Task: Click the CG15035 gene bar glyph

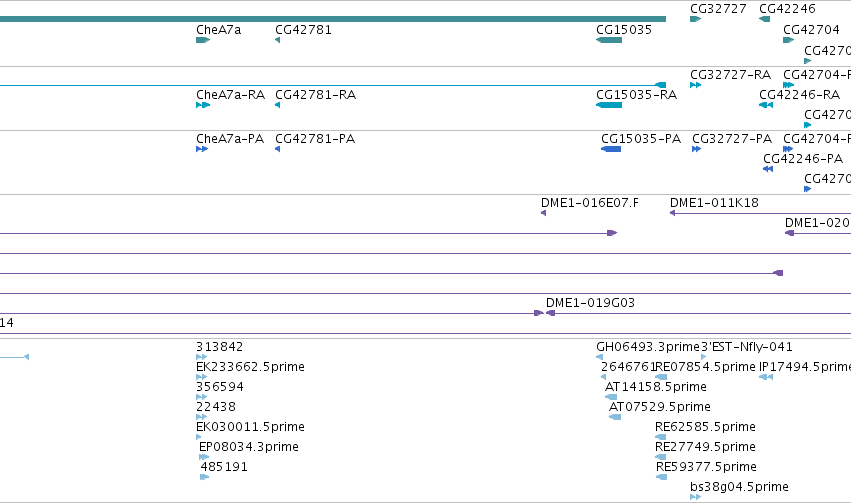Action: (609, 40)
